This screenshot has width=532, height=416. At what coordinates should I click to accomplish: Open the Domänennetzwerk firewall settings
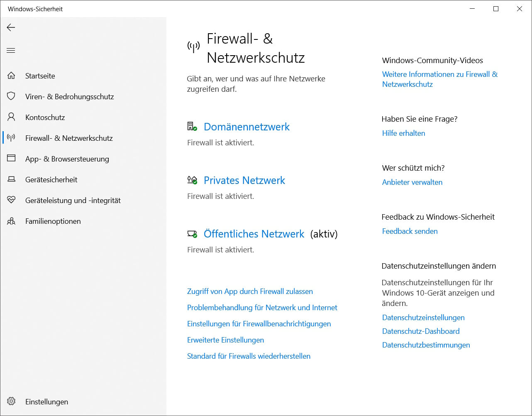tap(246, 127)
